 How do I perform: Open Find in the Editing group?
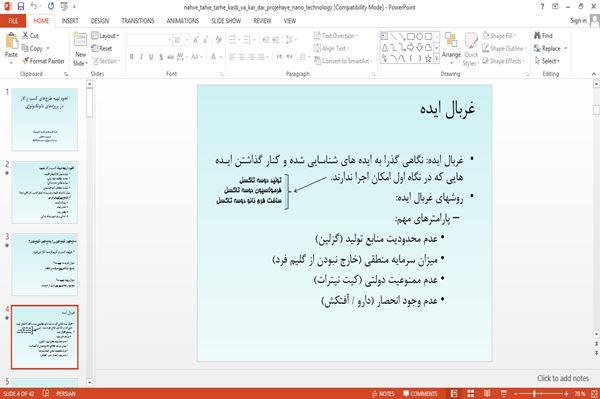coord(543,36)
